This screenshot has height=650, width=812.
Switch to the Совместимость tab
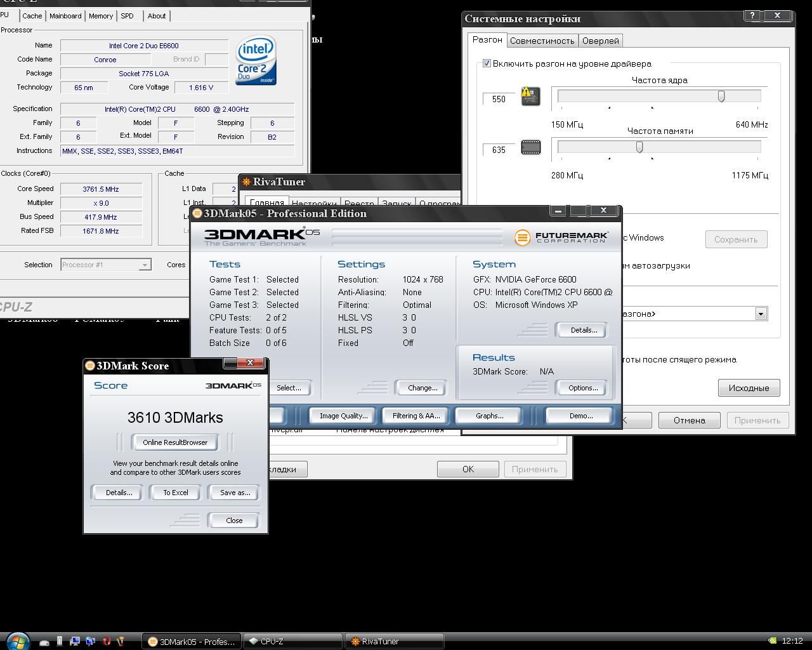click(x=542, y=41)
